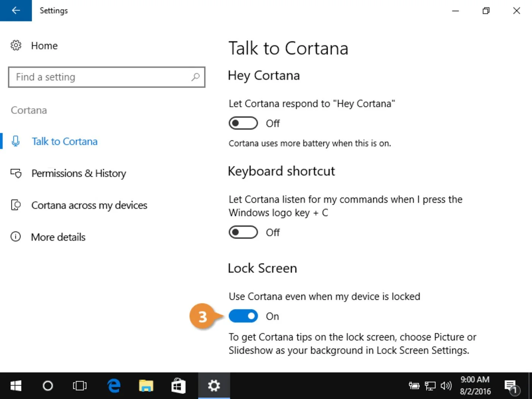Click 'Cortana uses more battery' note
532x399 pixels.
[x=310, y=143]
